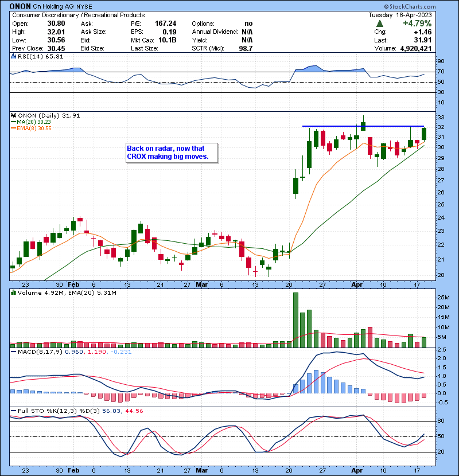Click the RSI(14) 65.81 panel label
This screenshot has width=459, height=476.
(x=40, y=56)
